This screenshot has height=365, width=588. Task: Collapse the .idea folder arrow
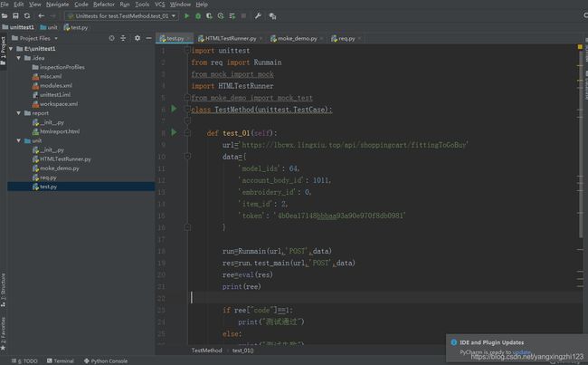[x=18, y=58]
